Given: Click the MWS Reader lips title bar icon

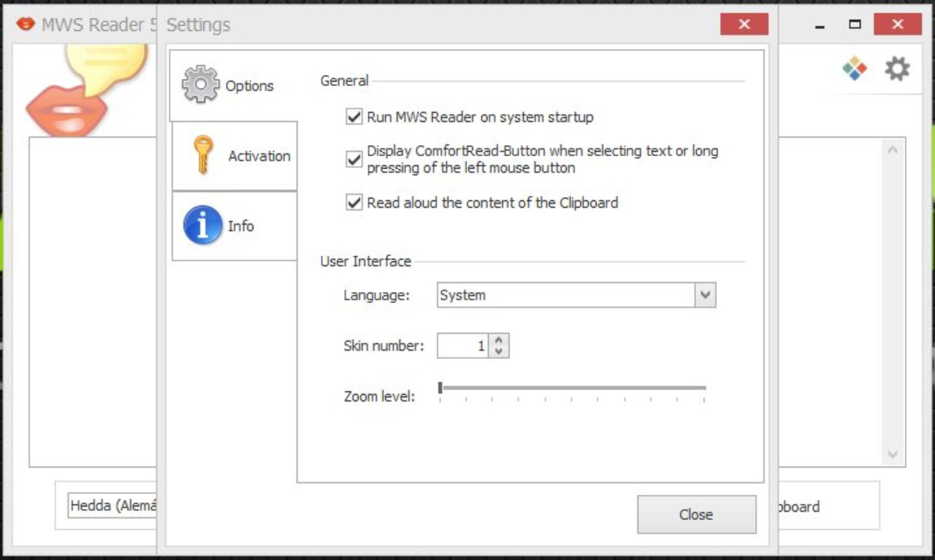Looking at the screenshot, I should (x=25, y=24).
